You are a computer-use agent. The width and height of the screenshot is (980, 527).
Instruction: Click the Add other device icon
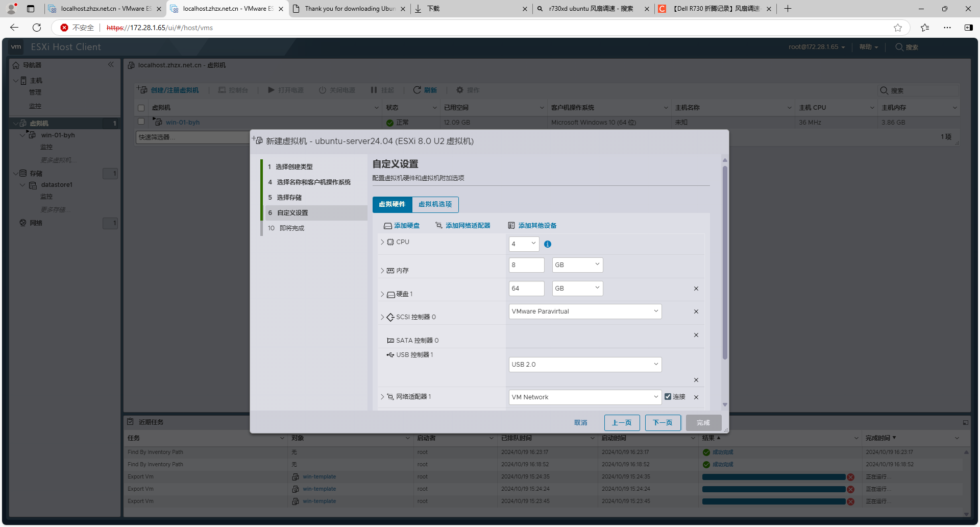click(x=511, y=225)
